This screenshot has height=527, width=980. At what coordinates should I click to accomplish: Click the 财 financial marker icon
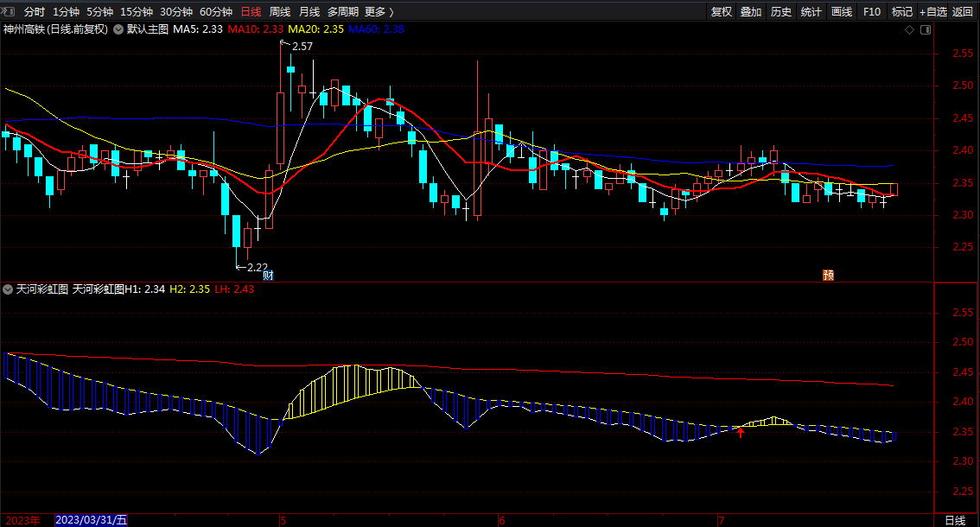(x=268, y=275)
